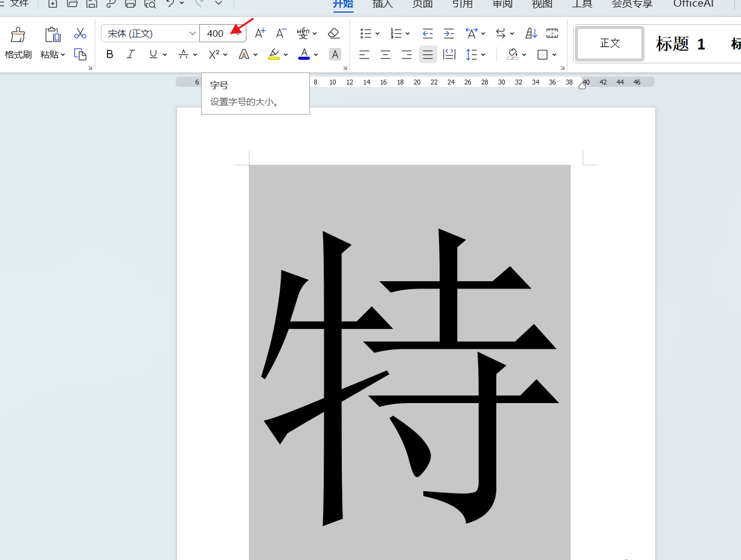
Task: Click the Cut scissors icon
Action: point(80,33)
